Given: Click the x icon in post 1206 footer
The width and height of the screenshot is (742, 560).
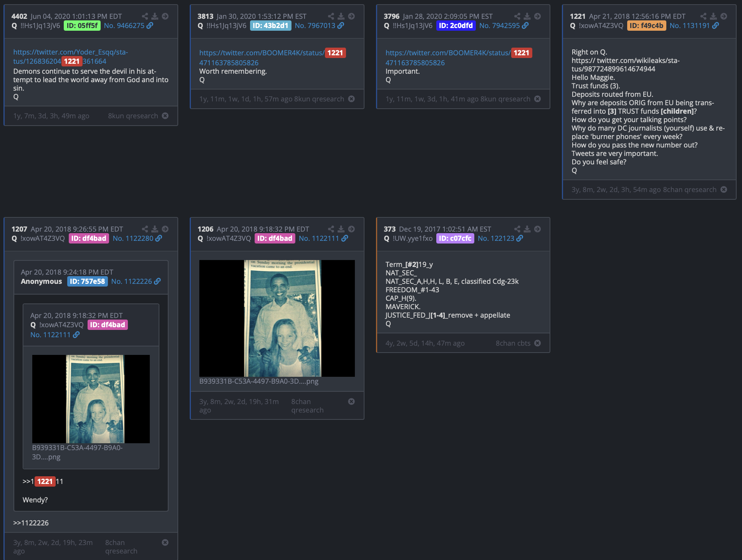Looking at the screenshot, I should [x=351, y=401].
